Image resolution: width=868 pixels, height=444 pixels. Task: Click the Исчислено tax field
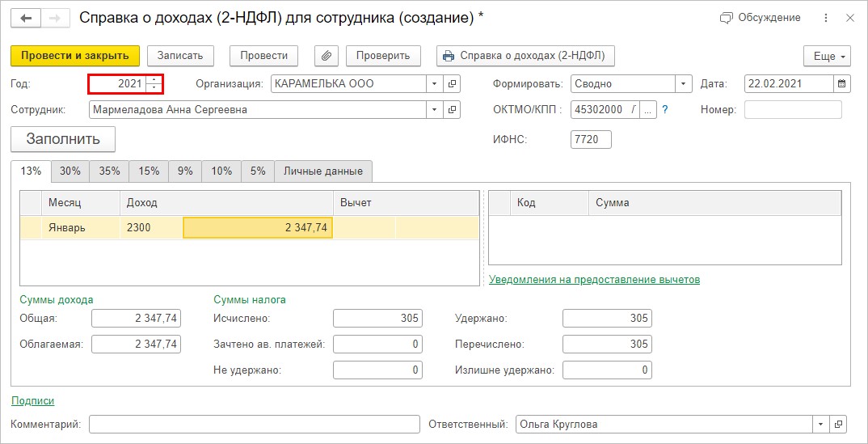378,319
